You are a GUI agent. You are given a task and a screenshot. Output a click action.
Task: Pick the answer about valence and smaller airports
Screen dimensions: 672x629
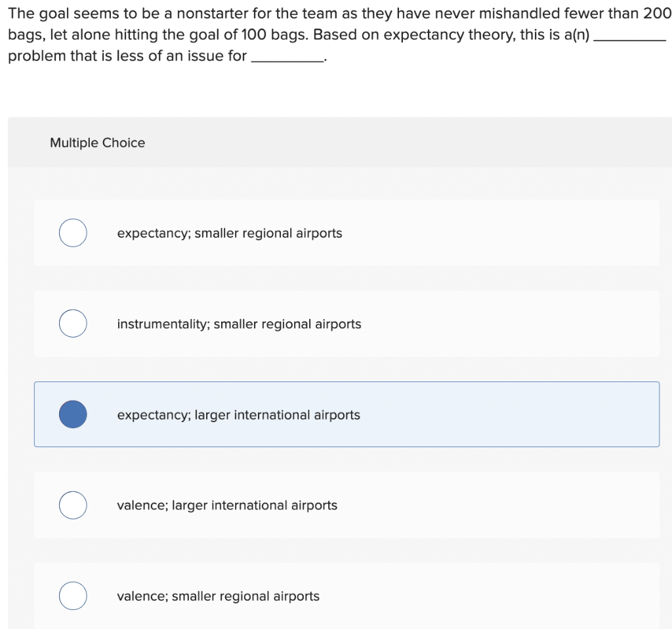click(218, 596)
